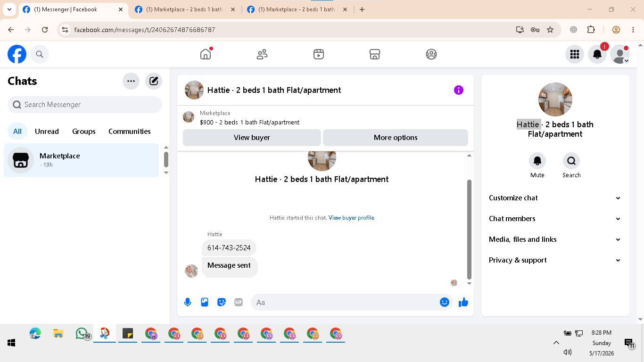Open the browser Extensions puzzle icon
Image resolution: width=644 pixels, height=362 pixels.
(x=591, y=30)
